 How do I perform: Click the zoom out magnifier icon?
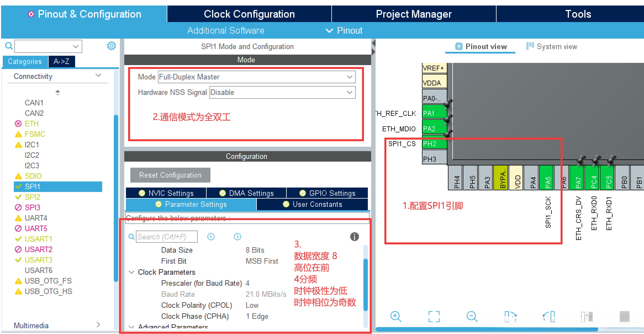pos(472,316)
